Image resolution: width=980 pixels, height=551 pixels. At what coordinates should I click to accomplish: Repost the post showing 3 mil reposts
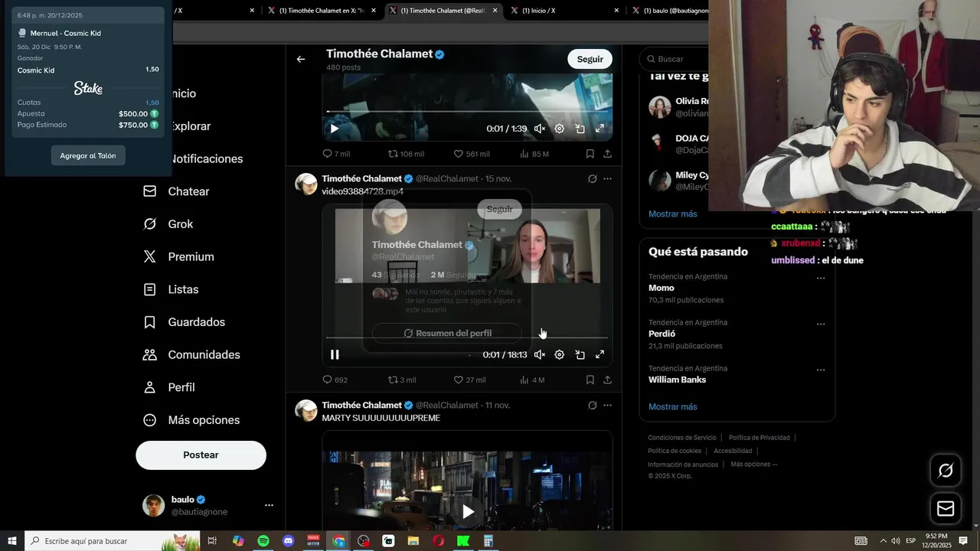402,380
